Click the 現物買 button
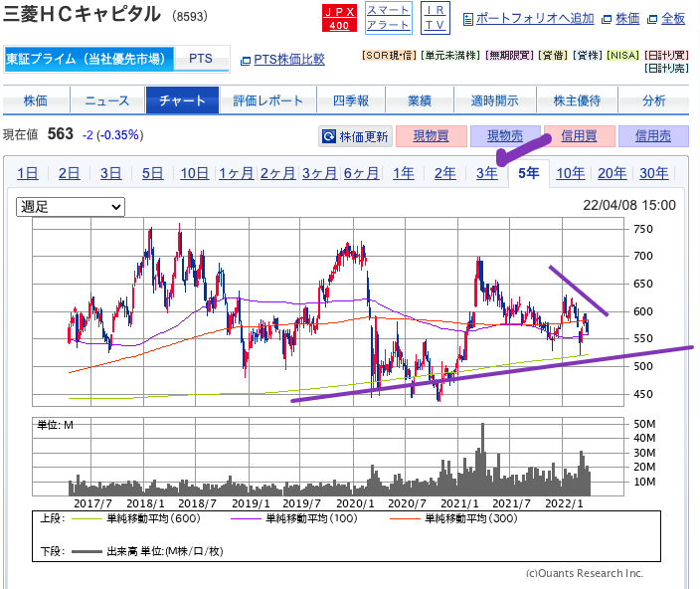700x589 pixels. tap(431, 136)
